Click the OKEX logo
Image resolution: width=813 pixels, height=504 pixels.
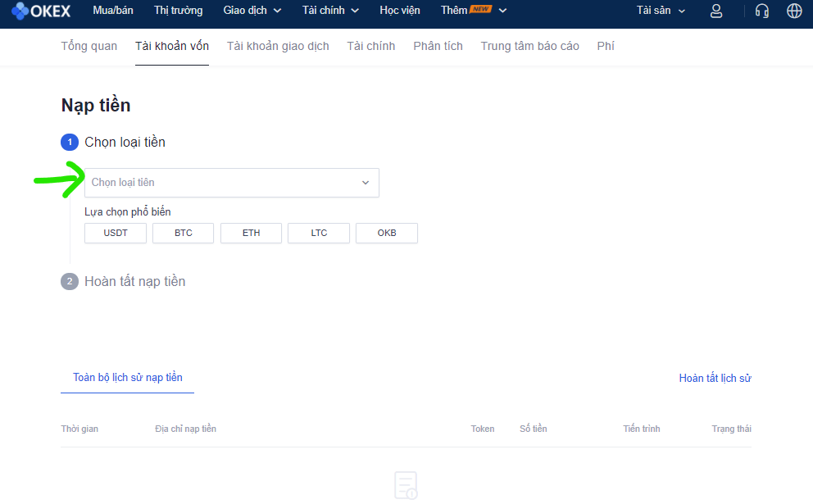pyautogui.click(x=41, y=11)
